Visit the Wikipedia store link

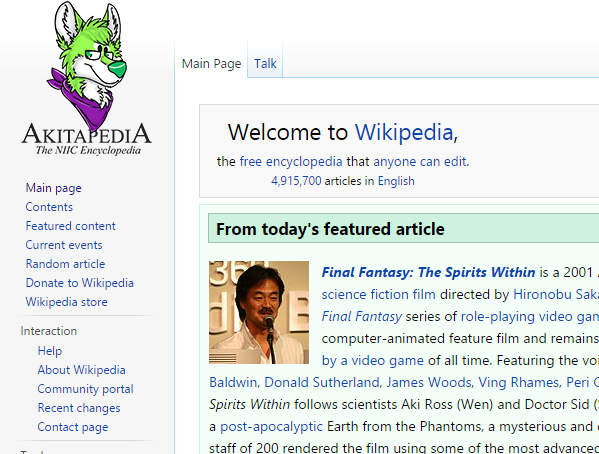[x=66, y=302]
